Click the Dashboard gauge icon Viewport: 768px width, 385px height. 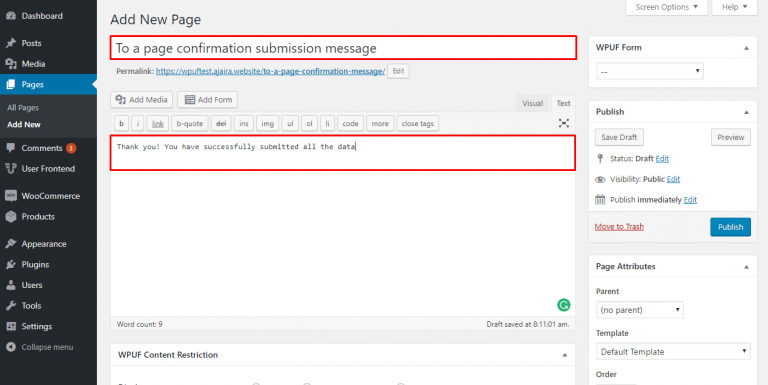point(11,16)
